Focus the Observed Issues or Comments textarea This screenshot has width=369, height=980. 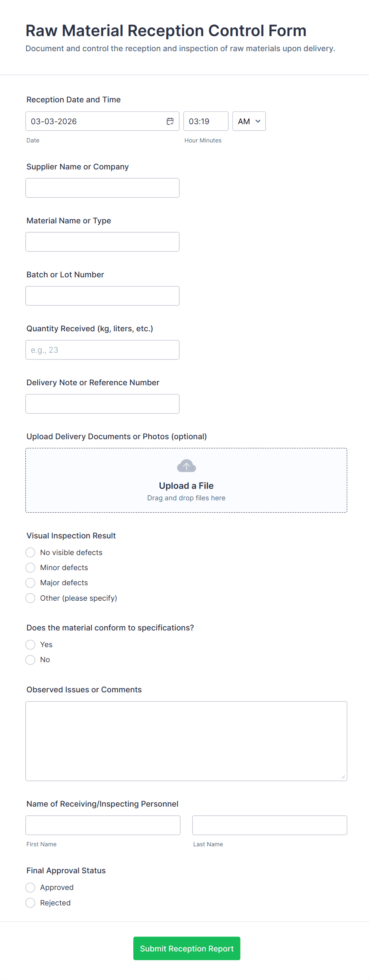[x=186, y=741]
